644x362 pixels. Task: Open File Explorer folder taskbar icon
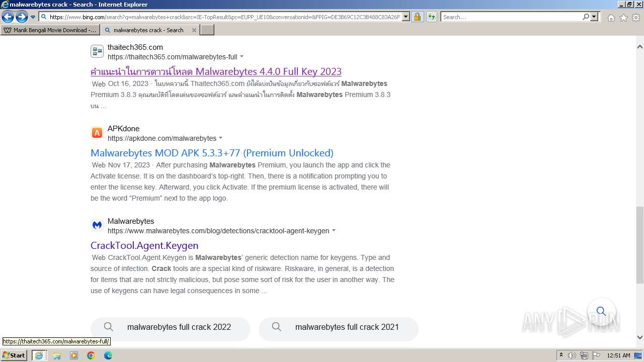click(x=57, y=355)
